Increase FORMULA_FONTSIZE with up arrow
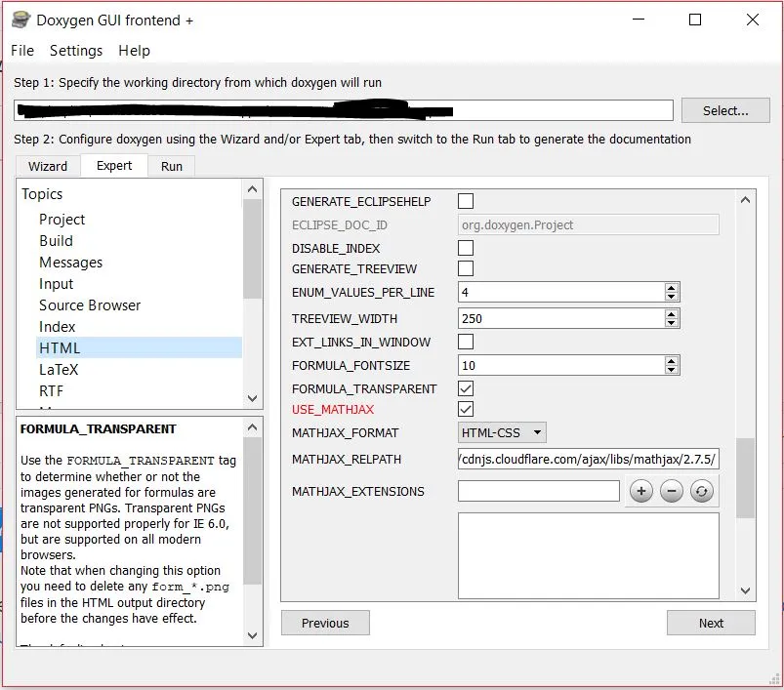 [671, 361]
